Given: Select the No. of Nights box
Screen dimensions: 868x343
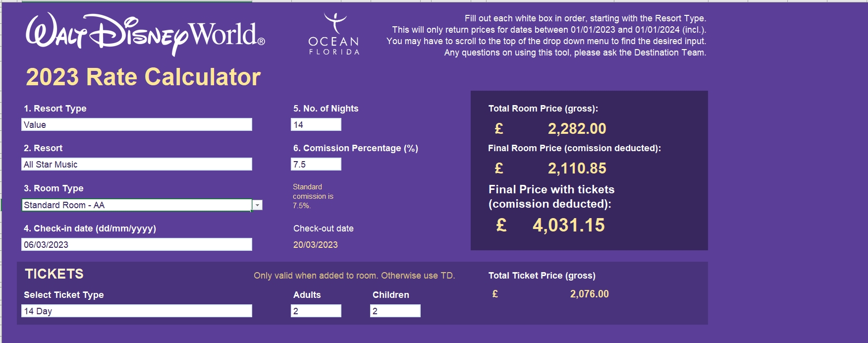Looking at the screenshot, I should point(316,125).
